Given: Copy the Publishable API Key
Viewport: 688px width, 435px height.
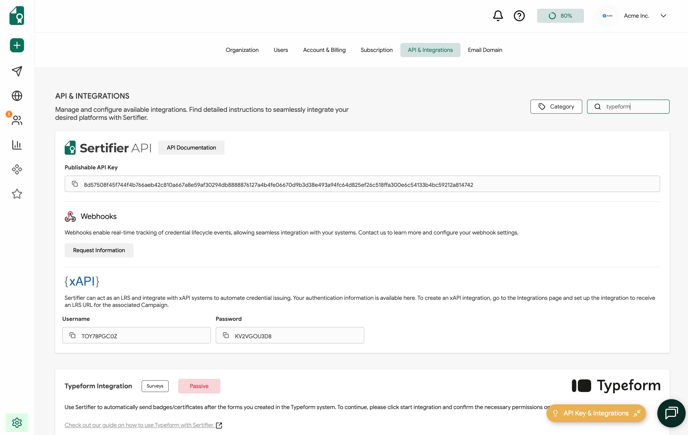Looking at the screenshot, I should click(x=75, y=184).
